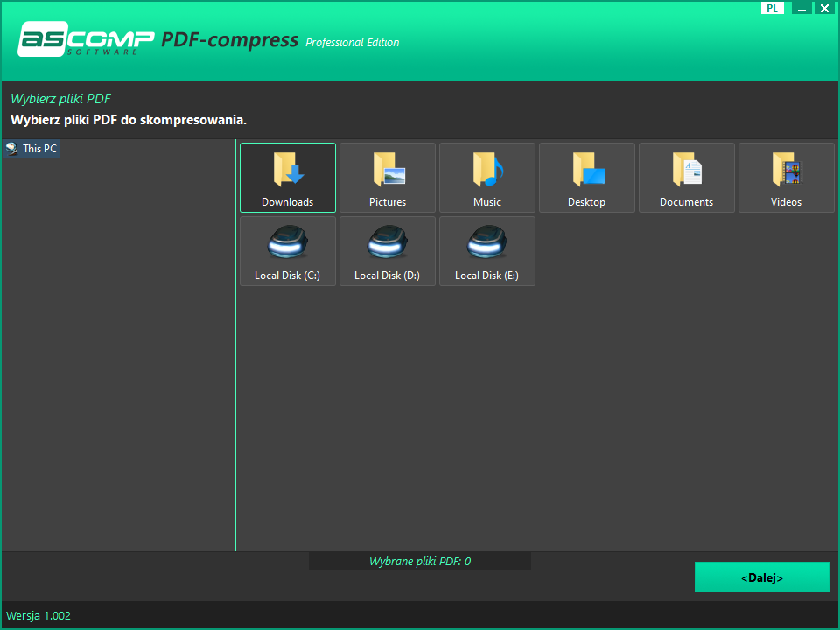Click the 'Wersja 1.002' version label
This screenshot has width=840, height=630.
pyautogui.click(x=38, y=615)
